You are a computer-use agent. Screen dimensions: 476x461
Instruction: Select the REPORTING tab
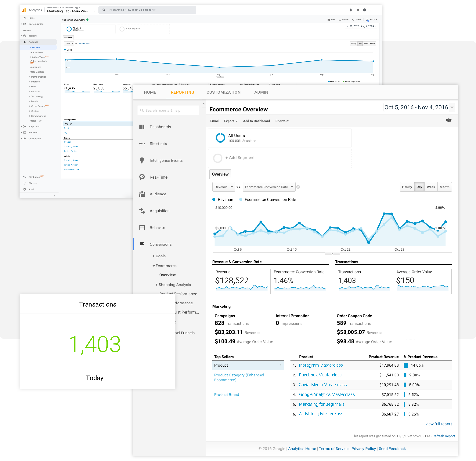[182, 92]
